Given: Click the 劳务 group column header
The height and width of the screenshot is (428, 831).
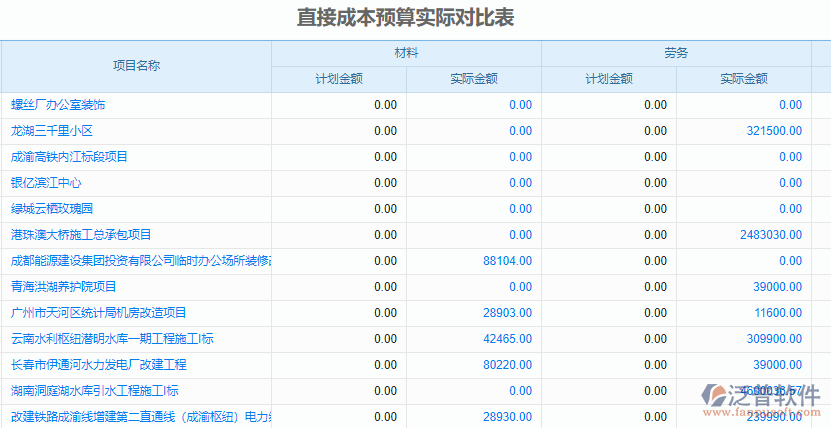Looking at the screenshot, I should click(676, 53).
